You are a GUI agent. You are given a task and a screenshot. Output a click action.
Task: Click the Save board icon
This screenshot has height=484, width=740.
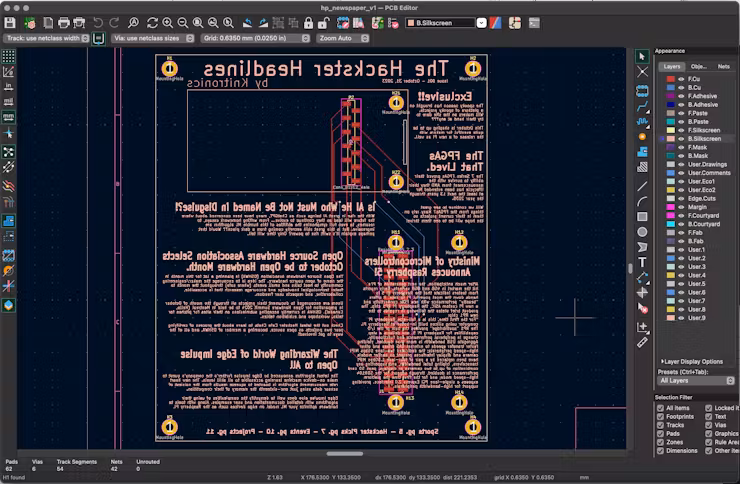point(10,23)
